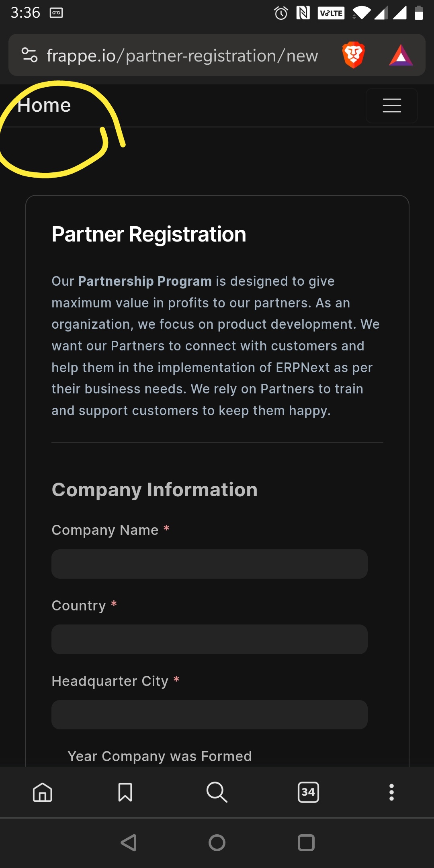Tap Android home circle button
The width and height of the screenshot is (434, 868).
click(x=217, y=843)
